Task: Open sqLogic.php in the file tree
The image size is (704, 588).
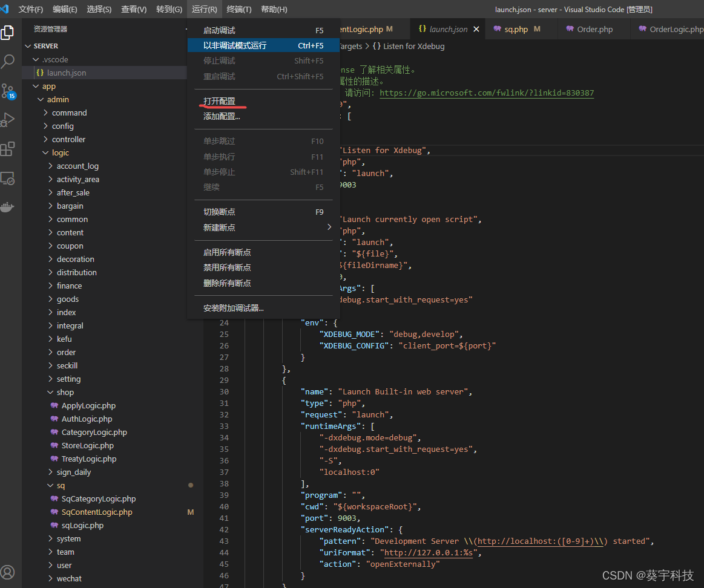Action: [82, 526]
